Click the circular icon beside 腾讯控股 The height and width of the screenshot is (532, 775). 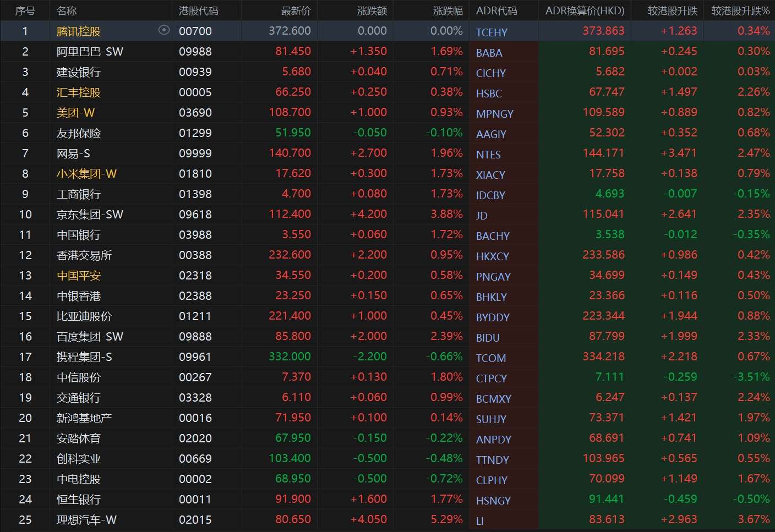(x=163, y=30)
